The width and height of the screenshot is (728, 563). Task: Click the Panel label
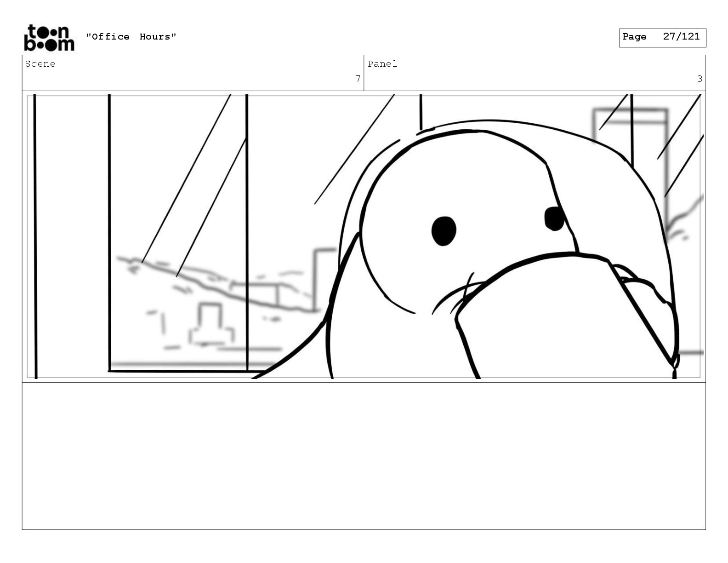tap(382, 64)
